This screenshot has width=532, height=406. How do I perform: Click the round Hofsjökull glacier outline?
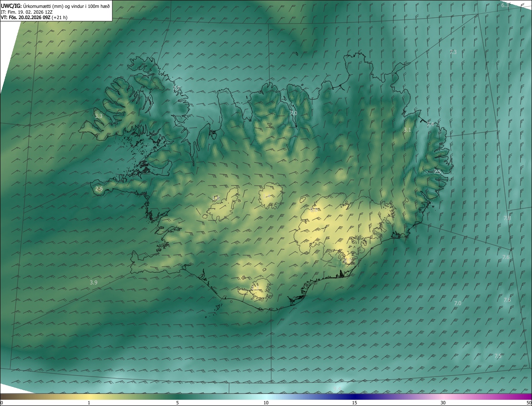pyautogui.click(x=270, y=196)
